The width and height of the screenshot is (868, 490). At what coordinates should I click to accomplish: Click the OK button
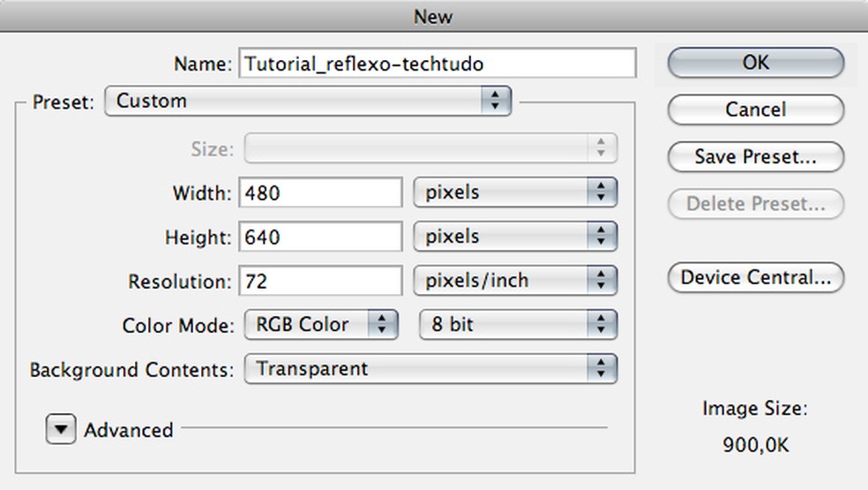click(x=755, y=63)
